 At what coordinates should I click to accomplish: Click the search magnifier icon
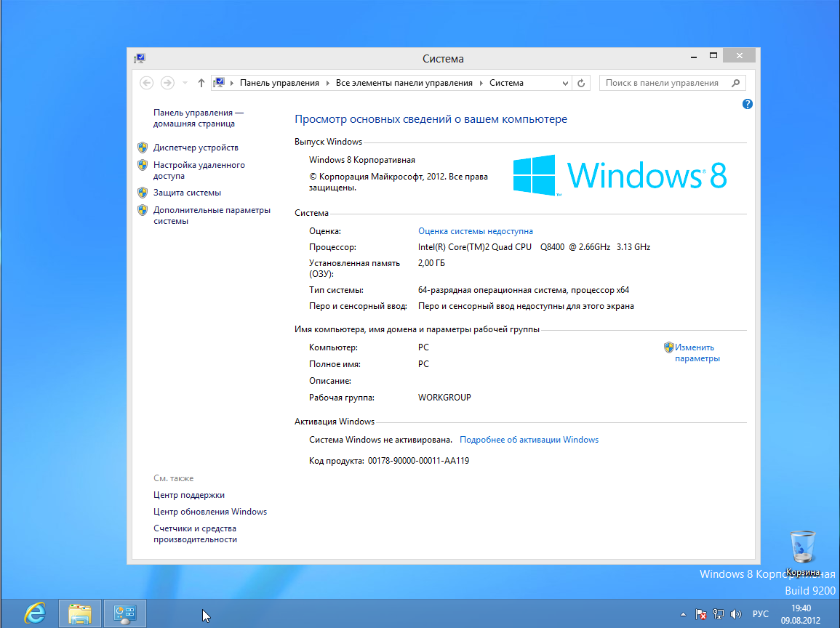coord(735,83)
